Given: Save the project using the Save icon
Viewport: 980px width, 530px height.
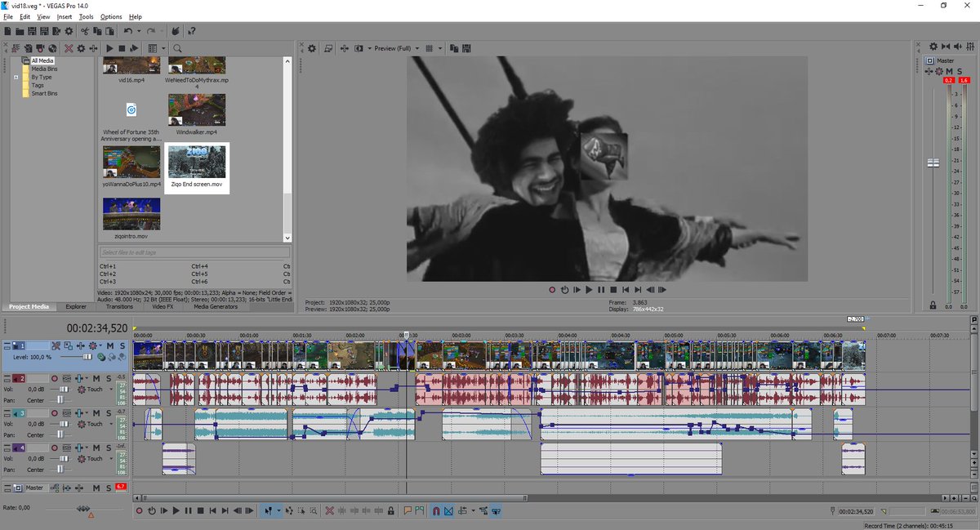Looking at the screenshot, I should pos(32,31).
